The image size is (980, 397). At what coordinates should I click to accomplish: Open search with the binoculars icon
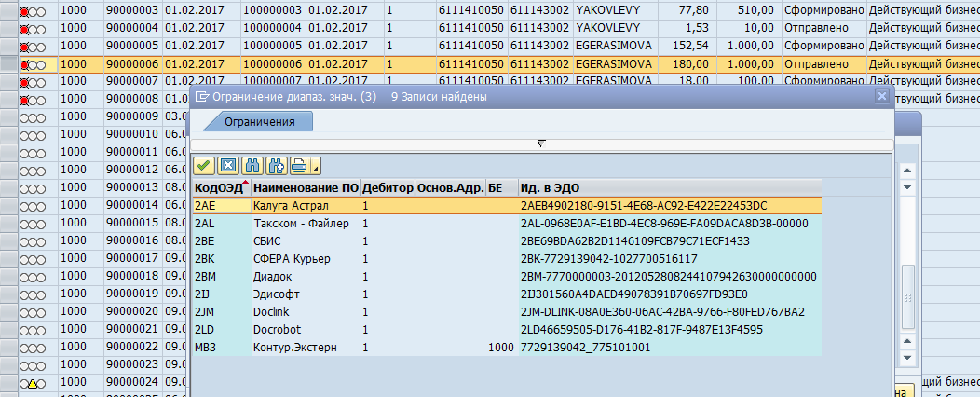pyautogui.click(x=252, y=166)
